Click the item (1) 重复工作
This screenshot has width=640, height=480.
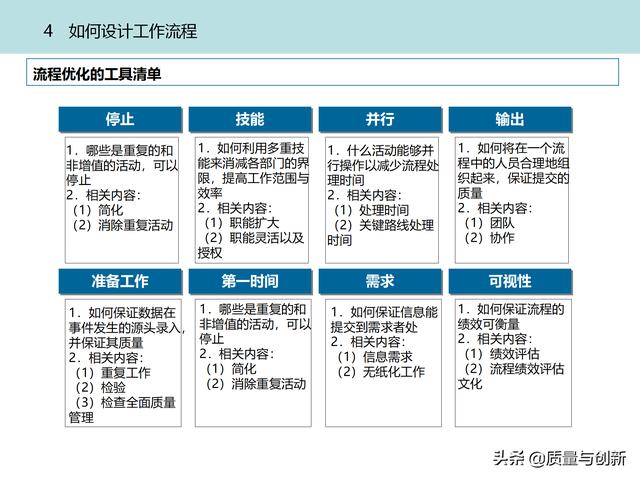[113, 373]
